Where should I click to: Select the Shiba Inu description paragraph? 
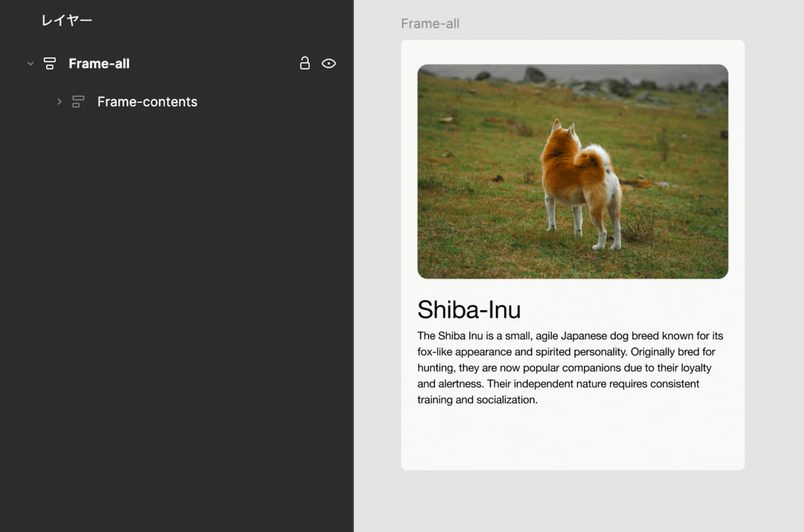point(570,368)
